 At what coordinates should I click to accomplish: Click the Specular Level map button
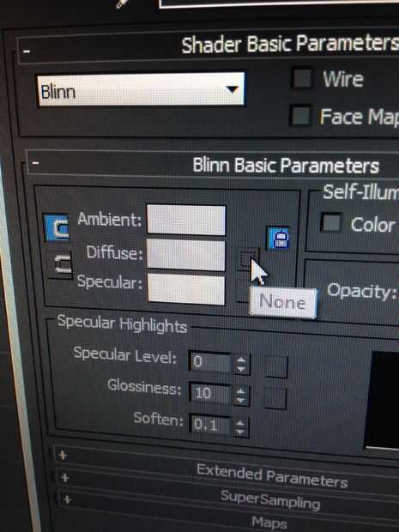click(275, 366)
